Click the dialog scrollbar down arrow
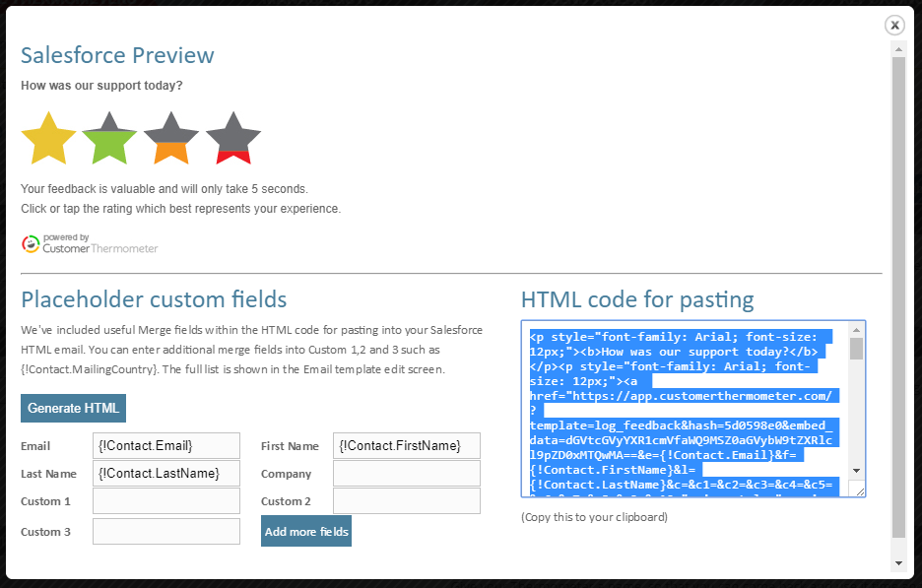 [x=898, y=563]
